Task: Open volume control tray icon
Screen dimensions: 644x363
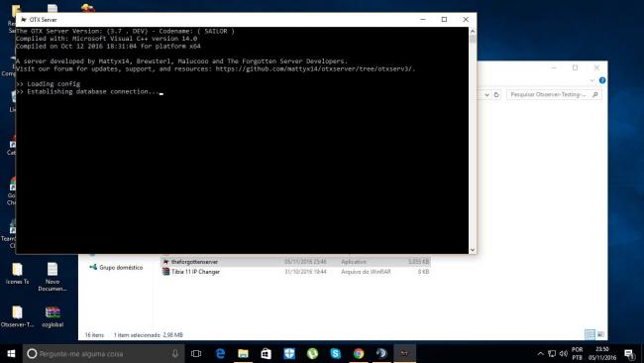Action: click(x=564, y=353)
